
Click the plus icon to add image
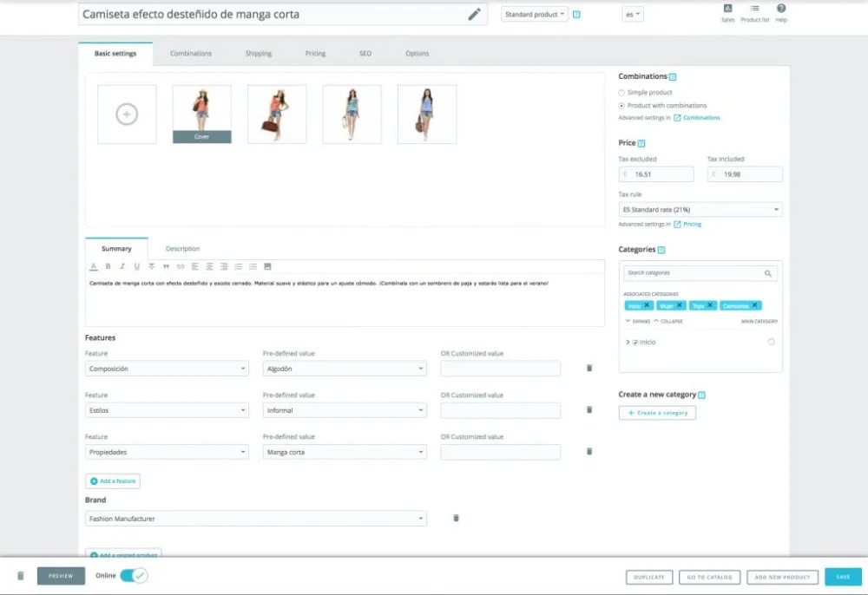127,114
